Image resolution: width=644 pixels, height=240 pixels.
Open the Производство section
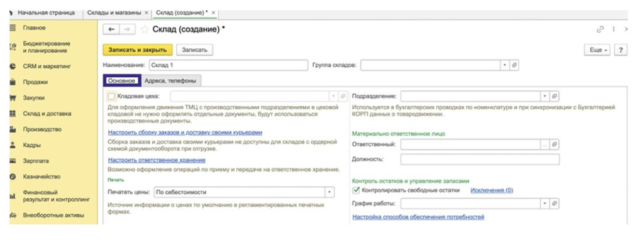(42, 129)
